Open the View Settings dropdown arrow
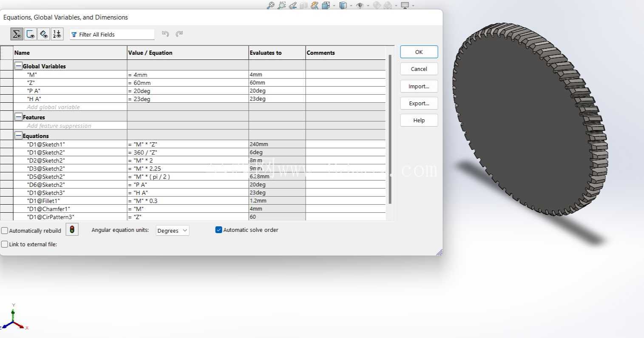The width and height of the screenshot is (644, 338). [x=413, y=6]
